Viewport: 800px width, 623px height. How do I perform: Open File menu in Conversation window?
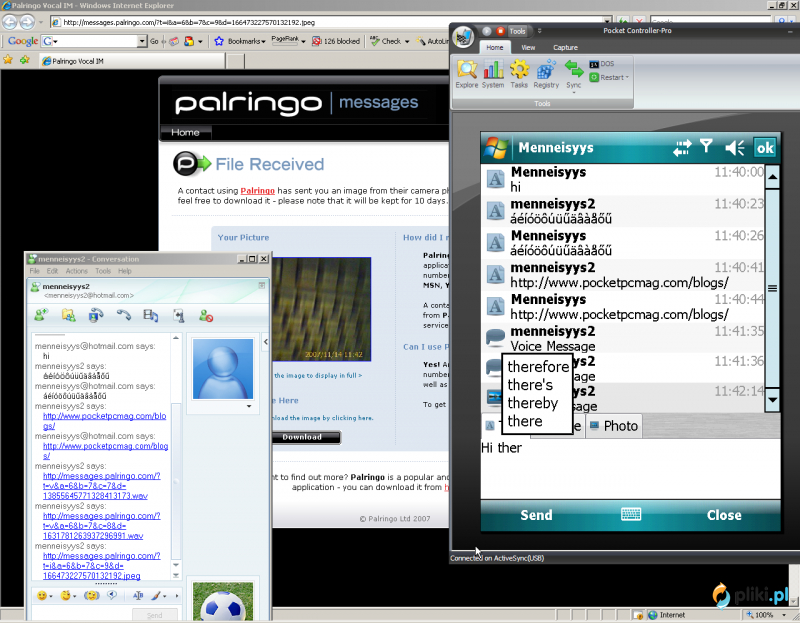pyautogui.click(x=34, y=271)
